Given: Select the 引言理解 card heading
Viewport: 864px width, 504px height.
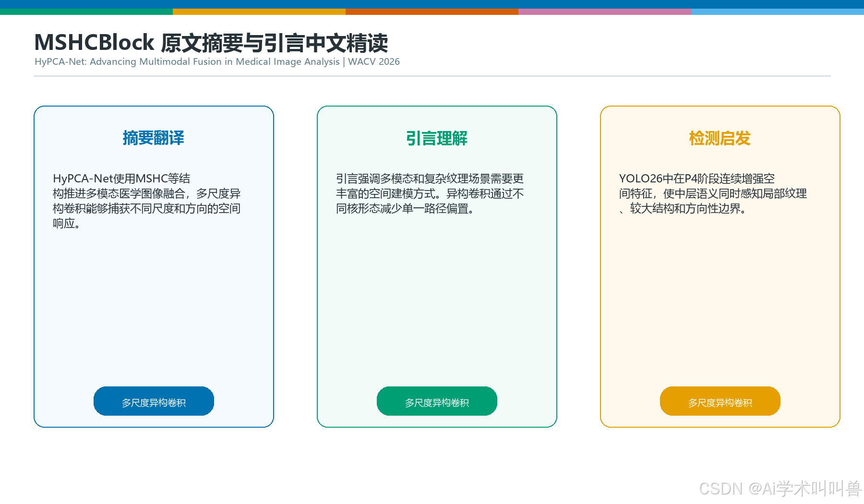Looking at the screenshot, I should pyautogui.click(x=437, y=138).
